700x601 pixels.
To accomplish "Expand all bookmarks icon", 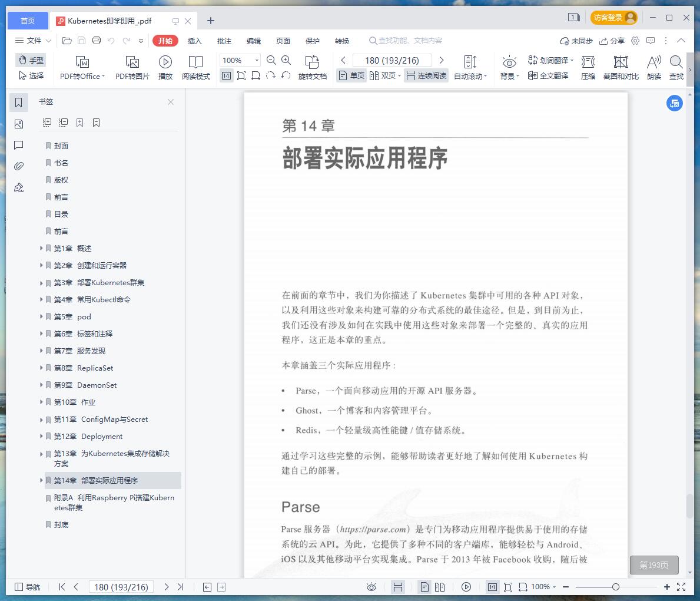I will tap(47, 123).
